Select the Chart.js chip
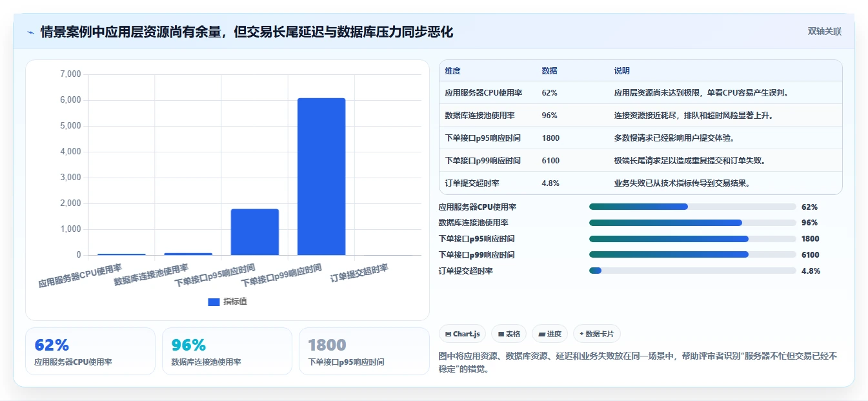 coord(463,334)
